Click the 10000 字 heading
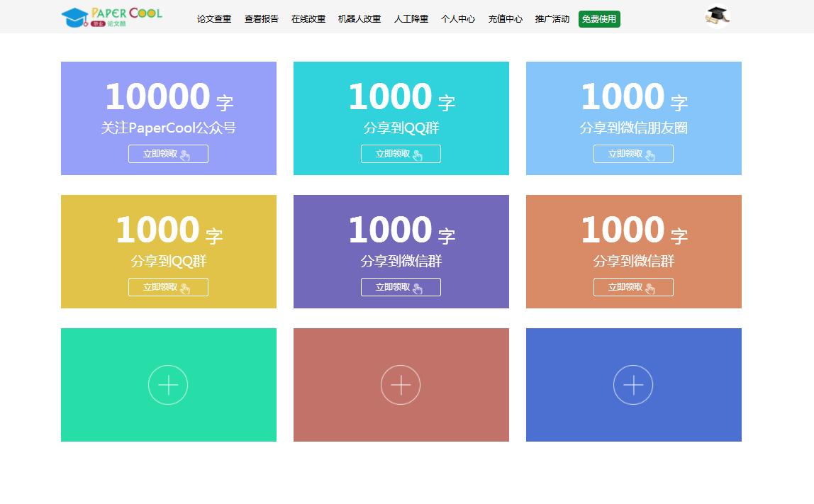The image size is (814, 504). (x=169, y=97)
